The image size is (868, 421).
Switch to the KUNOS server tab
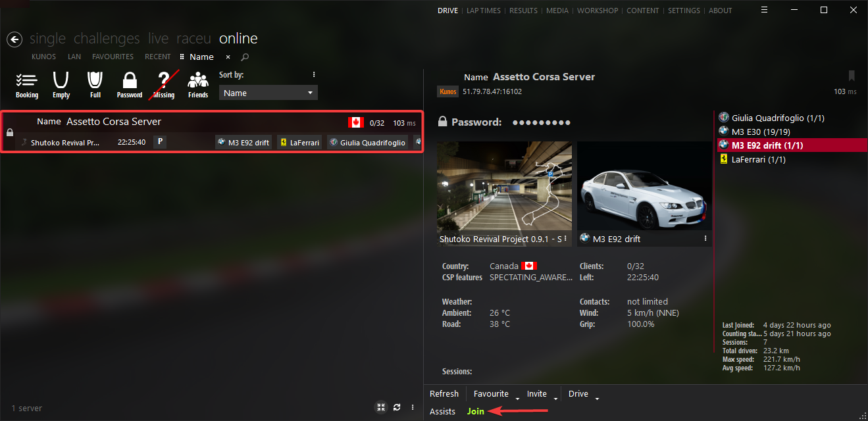(x=43, y=57)
